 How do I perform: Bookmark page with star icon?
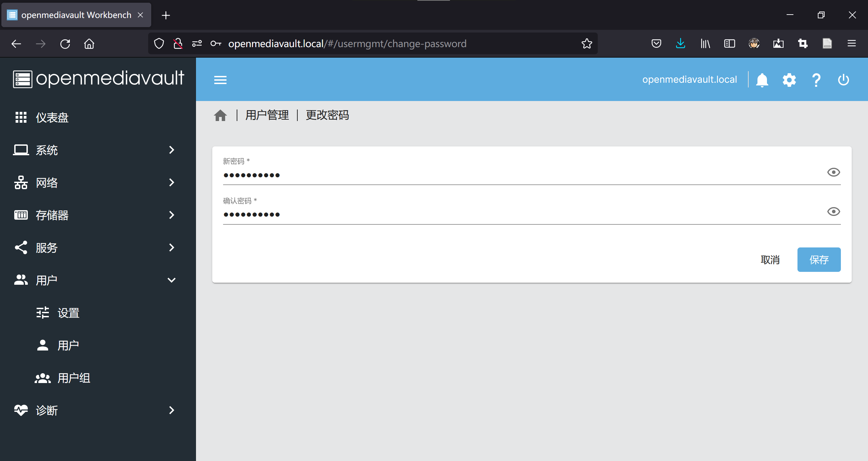click(x=587, y=43)
